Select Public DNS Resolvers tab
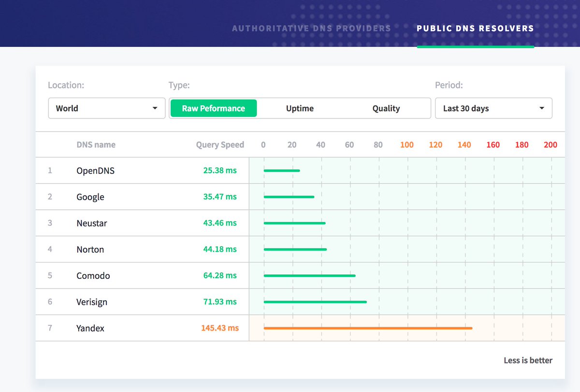The height and width of the screenshot is (392, 580). pos(476,28)
